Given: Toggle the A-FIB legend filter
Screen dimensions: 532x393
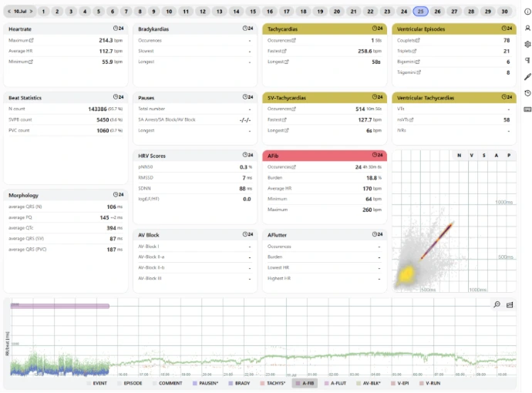Looking at the screenshot, I should (305, 383).
